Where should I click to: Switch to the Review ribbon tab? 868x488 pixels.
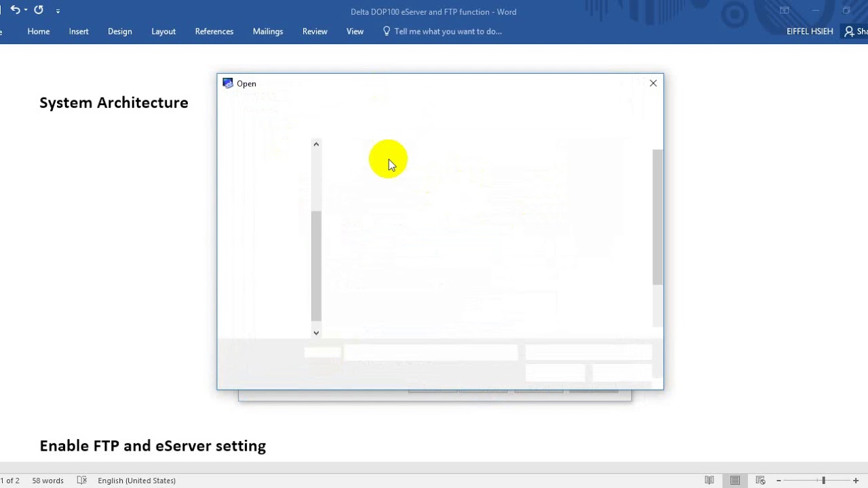point(315,31)
